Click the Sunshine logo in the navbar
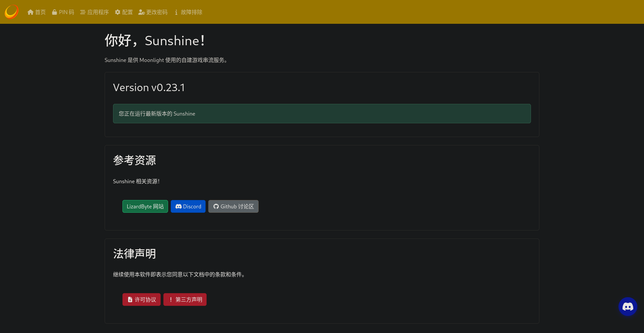The width and height of the screenshot is (644, 333). [11, 12]
